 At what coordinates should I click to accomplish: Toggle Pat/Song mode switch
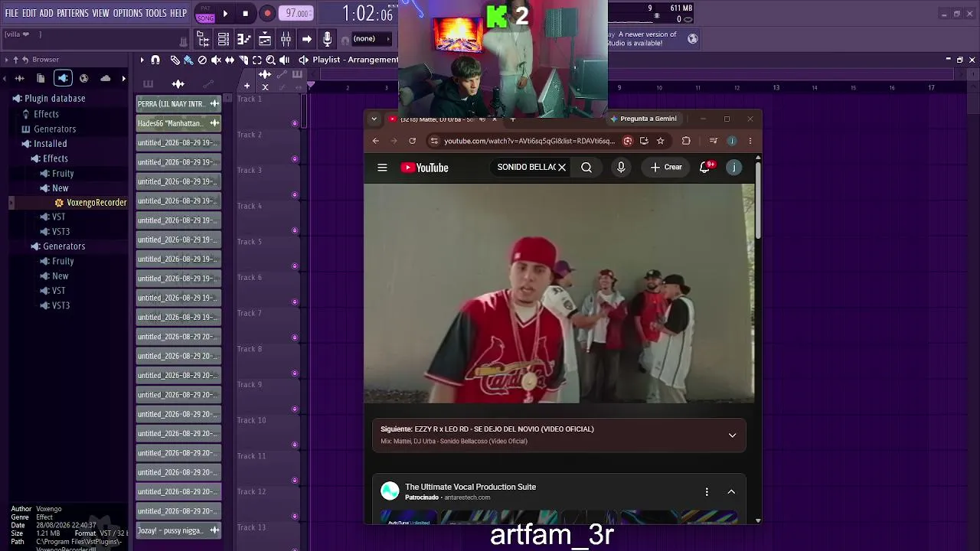(205, 14)
